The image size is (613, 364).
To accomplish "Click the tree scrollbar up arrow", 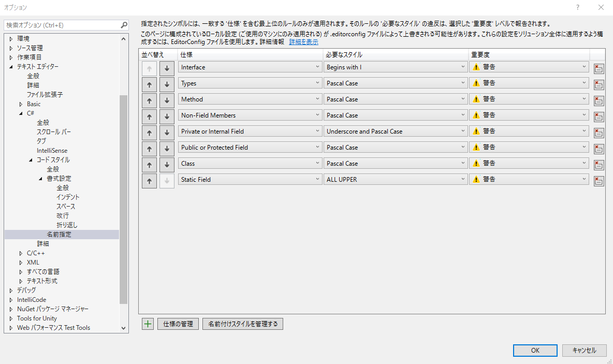I will click(x=124, y=39).
